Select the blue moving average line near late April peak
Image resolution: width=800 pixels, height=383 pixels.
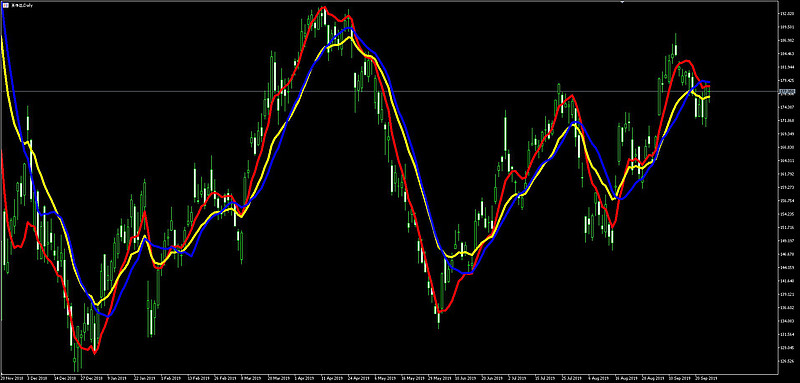[349, 28]
